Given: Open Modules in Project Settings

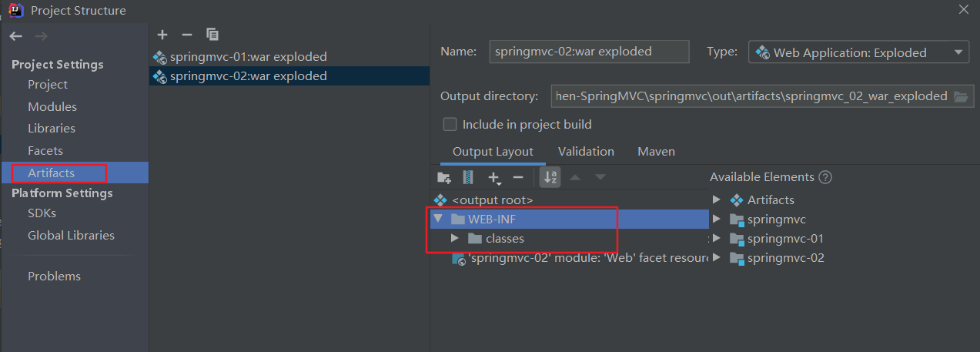Looking at the screenshot, I should [52, 107].
